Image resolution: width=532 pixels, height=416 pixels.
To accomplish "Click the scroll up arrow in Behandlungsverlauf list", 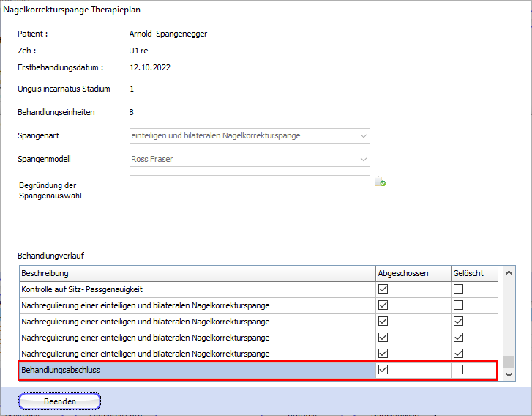I will pyautogui.click(x=509, y=273).
